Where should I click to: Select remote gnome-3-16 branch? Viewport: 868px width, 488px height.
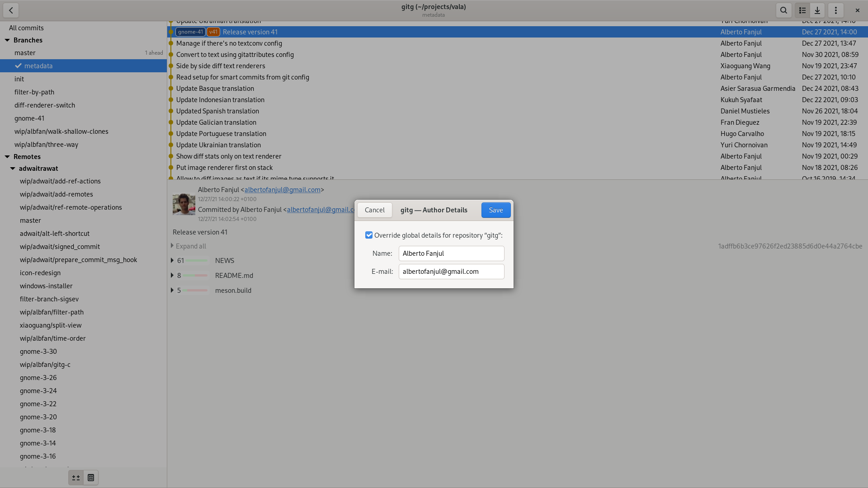[84, 456]
